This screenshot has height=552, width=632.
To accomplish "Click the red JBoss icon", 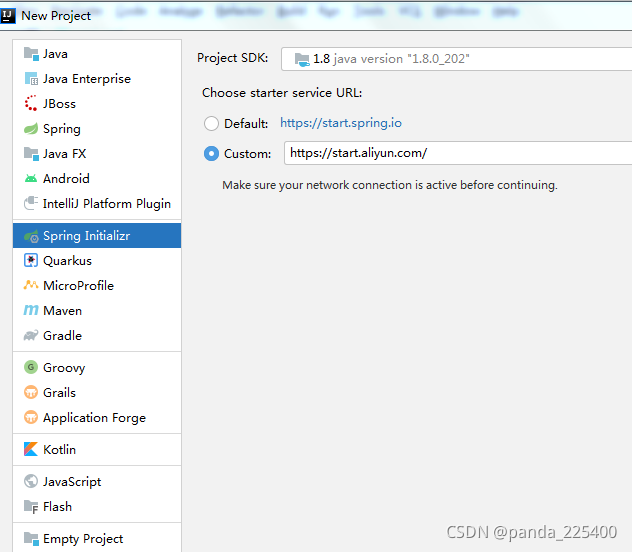I will pos(31,104).
